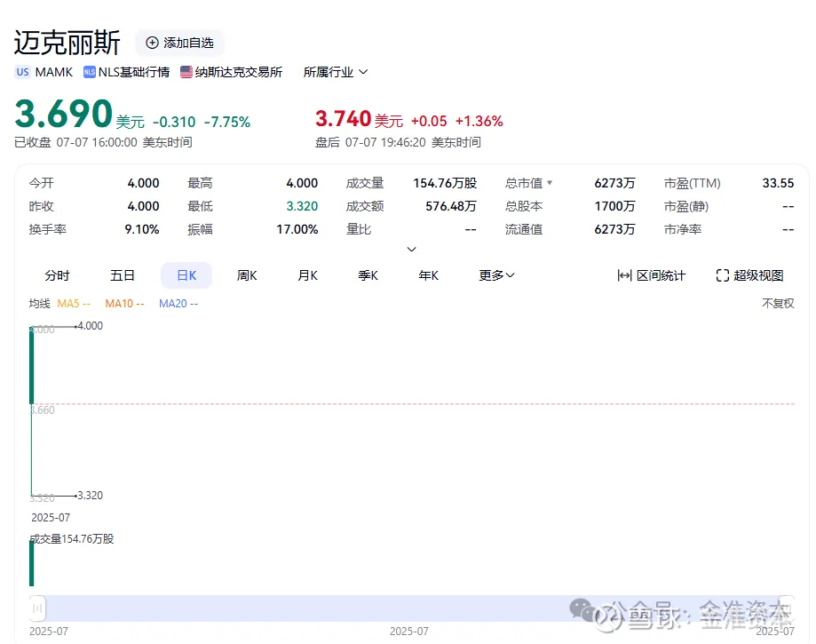Click the 2025-07 date label under candlestick
The height and width of the screenshot is (644, 816).
click(x=51, y=518)
